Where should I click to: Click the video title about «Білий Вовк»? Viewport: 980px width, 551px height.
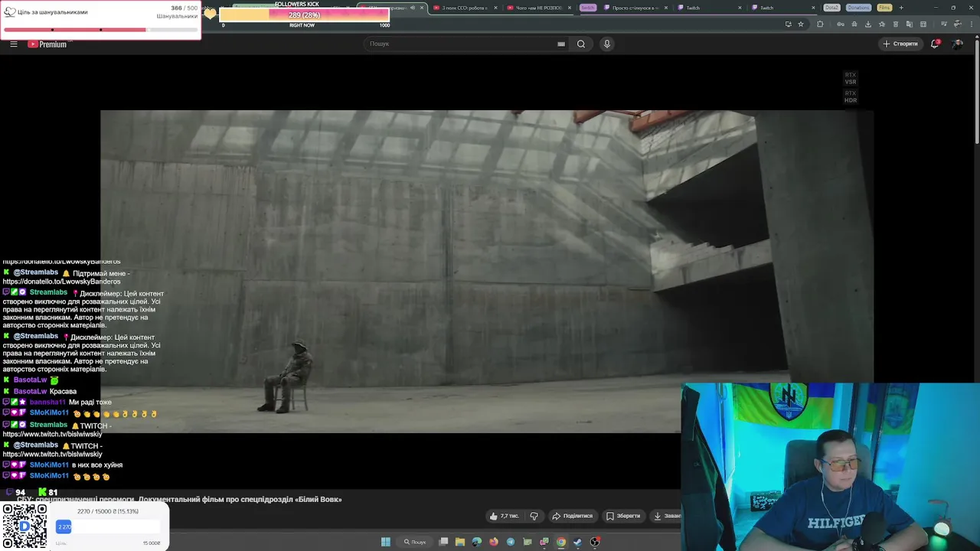[179, 499]
